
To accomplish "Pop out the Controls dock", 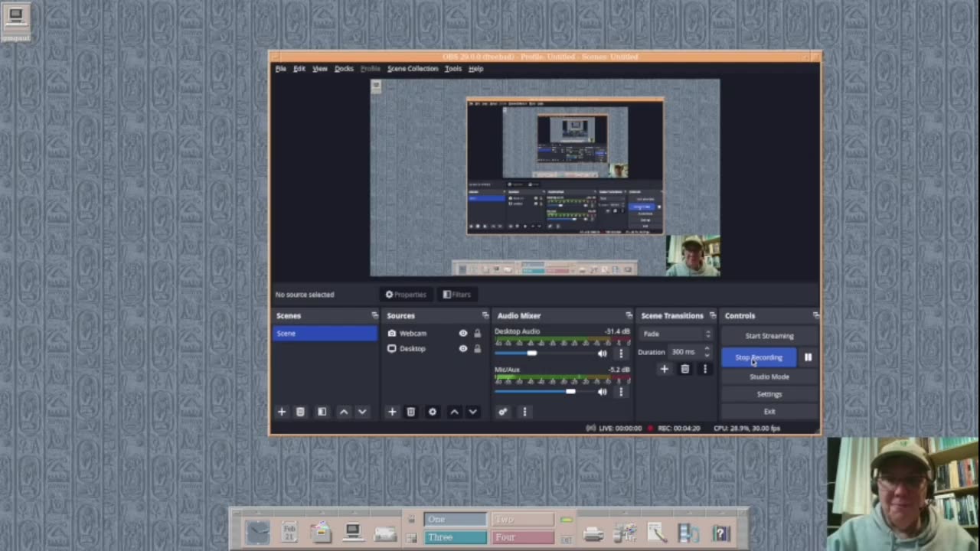I will (815, 315).
